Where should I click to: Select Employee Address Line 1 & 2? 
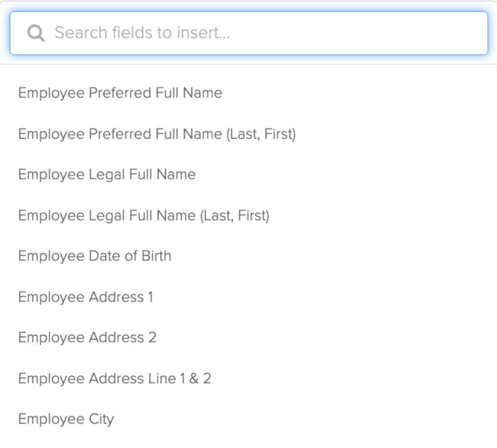[115, 379]
